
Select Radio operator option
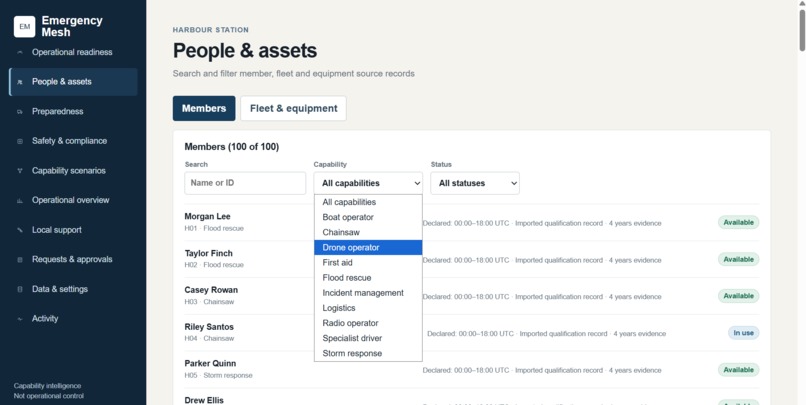368,323
